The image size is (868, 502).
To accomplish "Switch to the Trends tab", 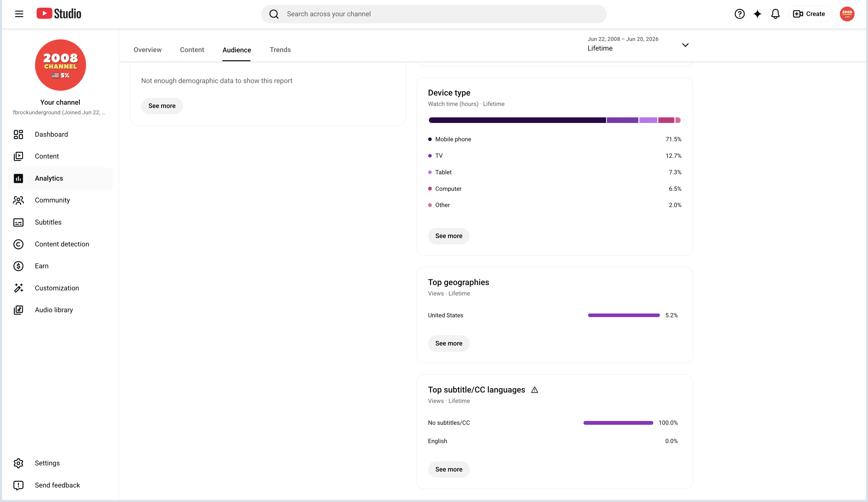I will point(280,50).
